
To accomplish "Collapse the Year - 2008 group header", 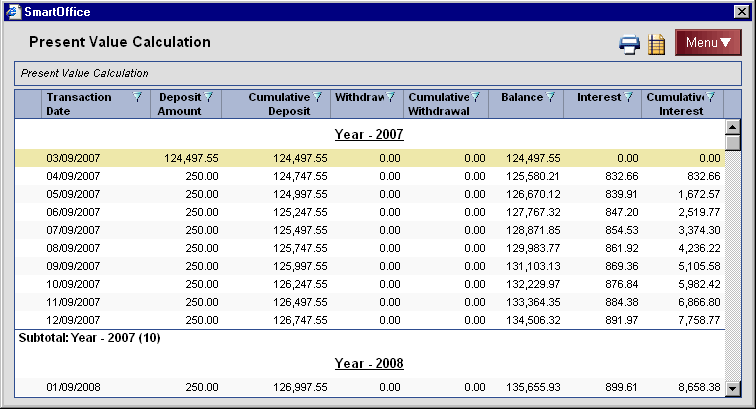I will pyautogui.click(x=369, y=363).
